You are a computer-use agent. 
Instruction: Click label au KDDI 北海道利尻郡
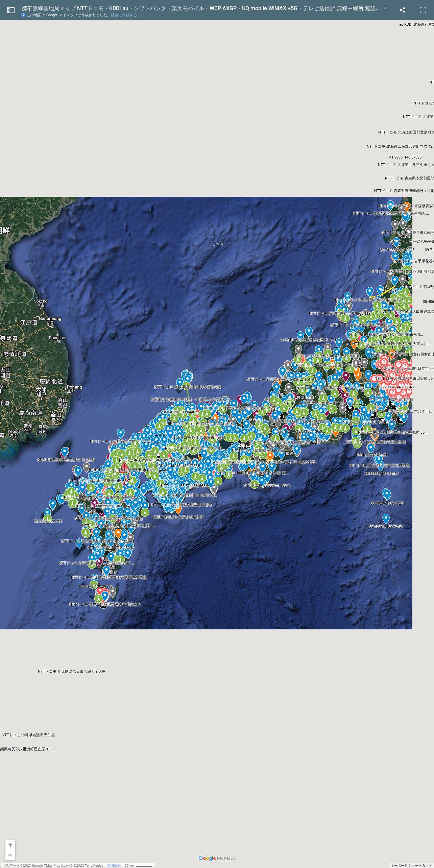(x=416, y=24)
